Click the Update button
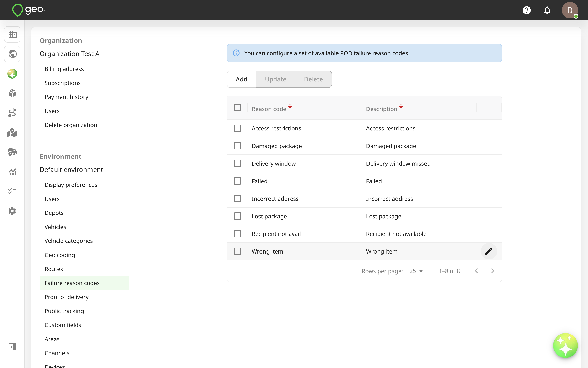The width and height of the screenshot is (588, 368). [x=276, y=79]
